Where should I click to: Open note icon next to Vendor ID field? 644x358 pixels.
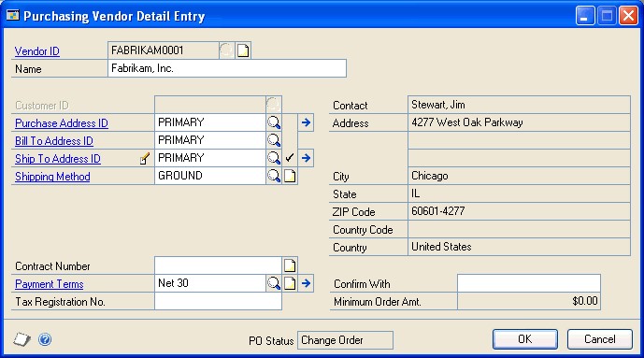click(243, 50)
